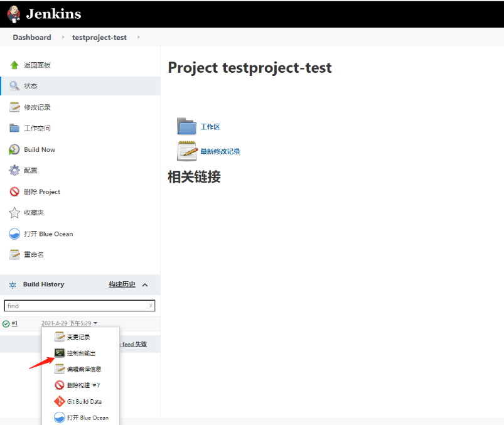Open 配置 sidebar item

tap(31, 170)
